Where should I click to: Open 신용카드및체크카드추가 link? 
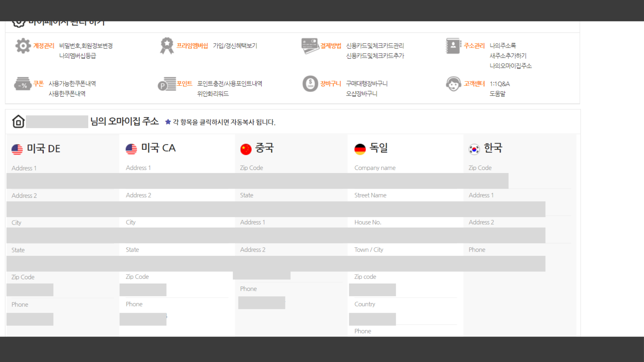375,56
